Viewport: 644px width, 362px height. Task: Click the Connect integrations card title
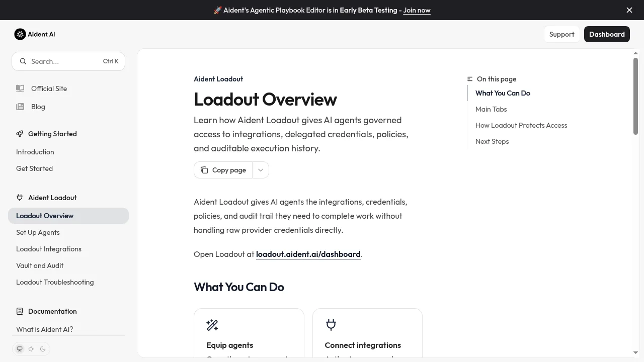point(363,345)
